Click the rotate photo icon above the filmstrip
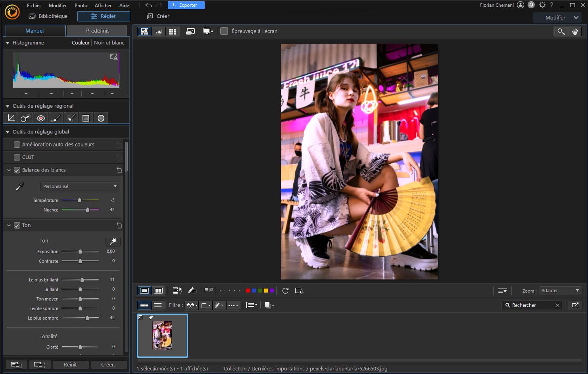588x374 pixels. coord(285,291)
